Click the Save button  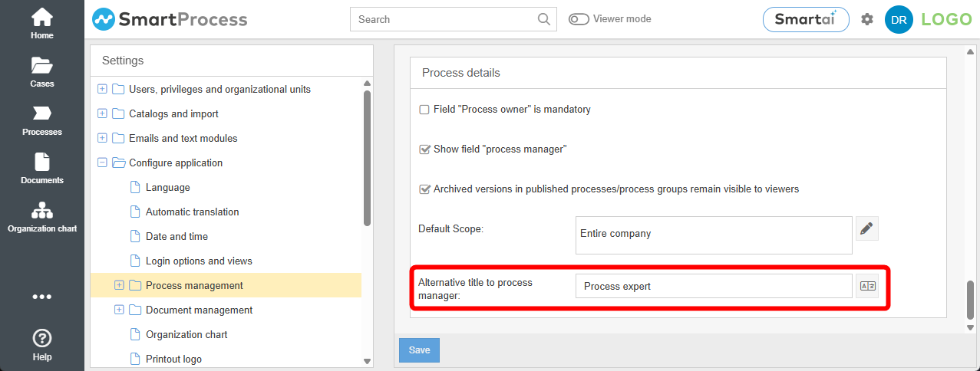coord(419,350)
